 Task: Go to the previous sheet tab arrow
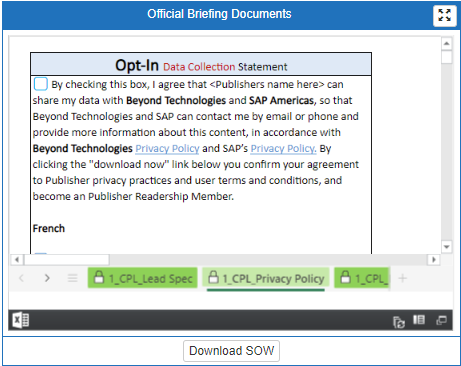(21, 278)
